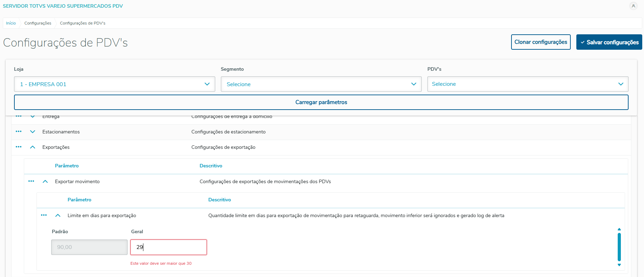Open the Estacionamentos row three-dots menu
Screen dimensions: 644x277
(19, 132)
